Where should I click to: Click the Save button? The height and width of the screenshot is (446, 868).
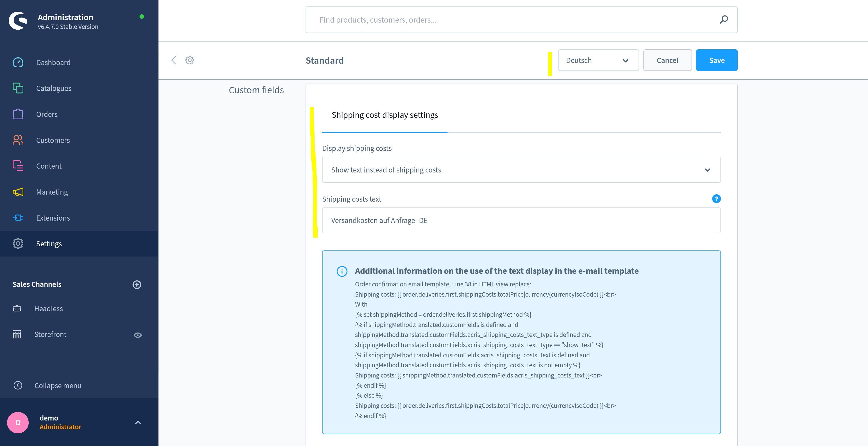pos(717,60)
